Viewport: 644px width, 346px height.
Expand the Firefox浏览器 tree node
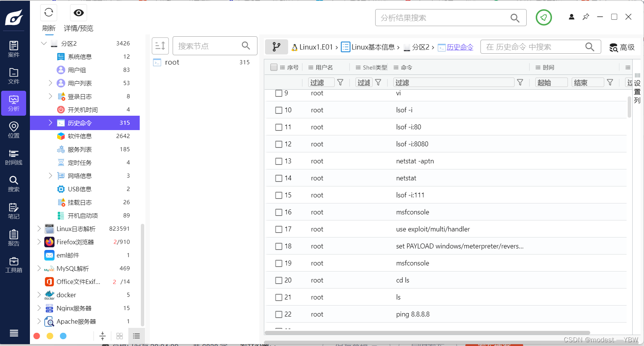pyautogui.click(x=39, y=242)
